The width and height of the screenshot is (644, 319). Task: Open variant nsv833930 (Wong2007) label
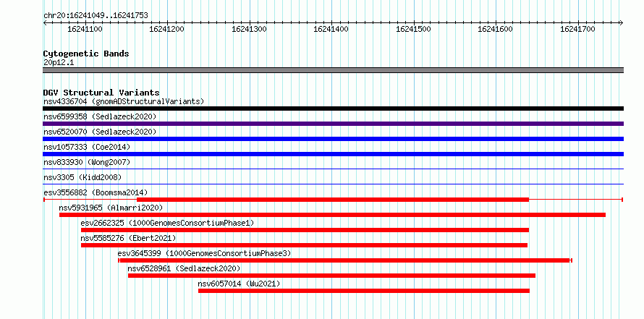(x=87, y=162)
